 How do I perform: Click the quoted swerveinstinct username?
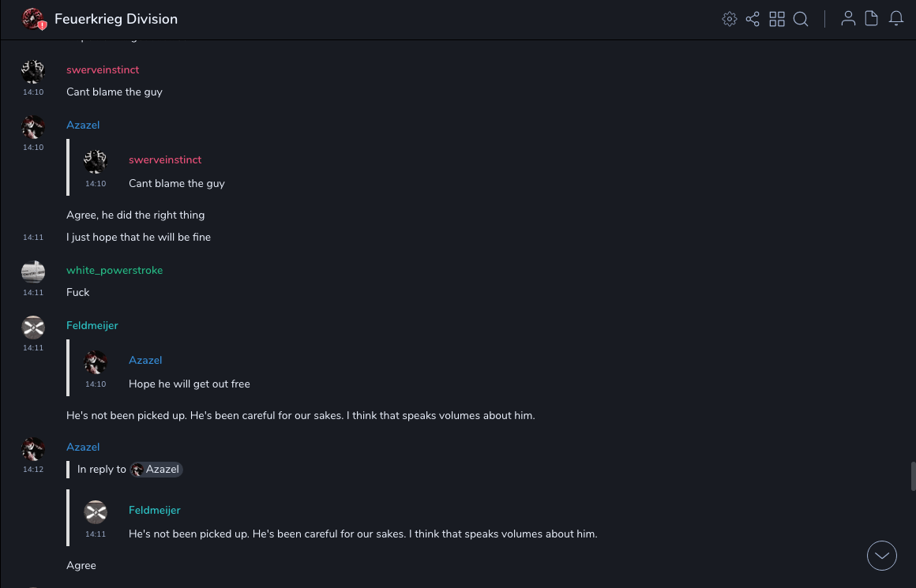(165, 160)
